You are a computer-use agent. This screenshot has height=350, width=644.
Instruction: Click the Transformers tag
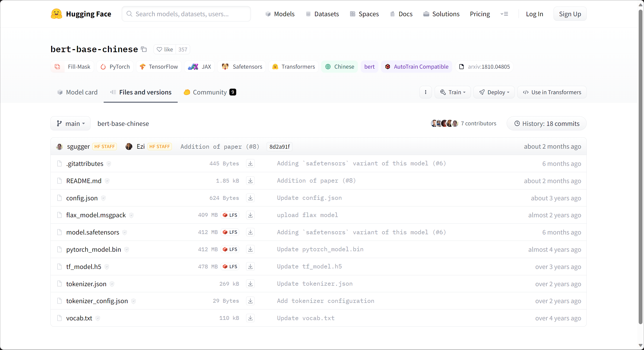(293, 67)
